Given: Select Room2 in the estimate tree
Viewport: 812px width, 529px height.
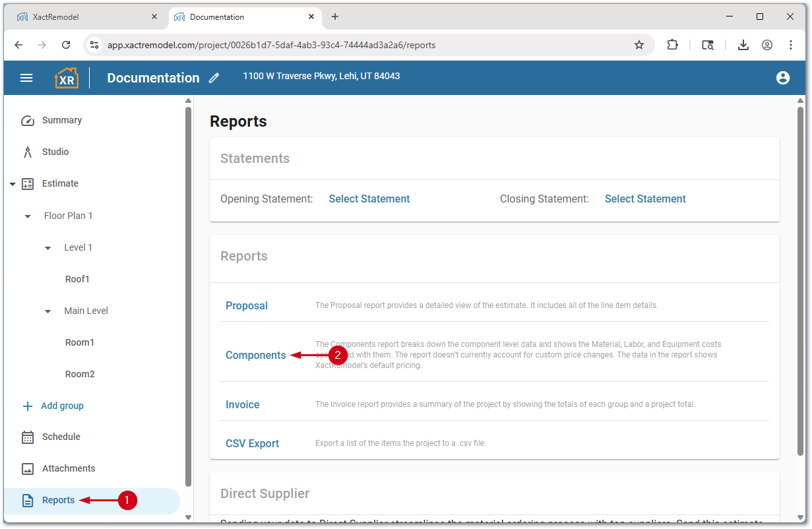Looking at the screenshot, I should (x=80, y=375).
